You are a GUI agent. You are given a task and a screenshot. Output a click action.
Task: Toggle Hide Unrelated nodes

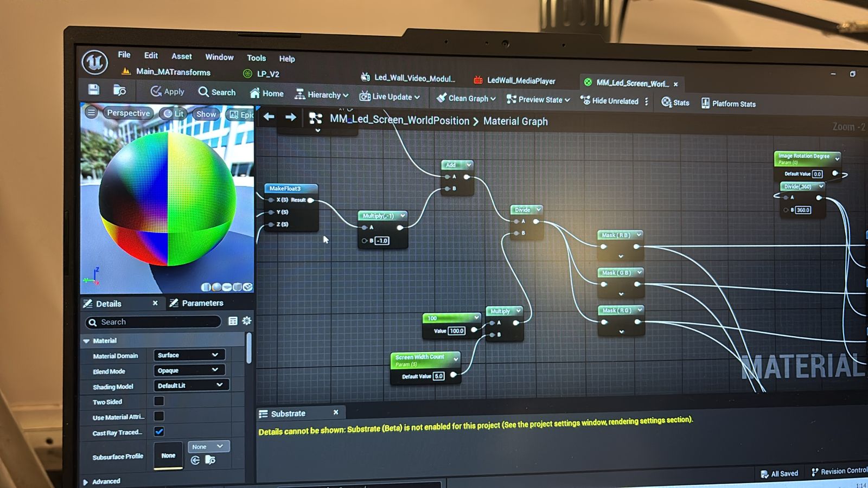pyautogui.click(x=609, y=101)
